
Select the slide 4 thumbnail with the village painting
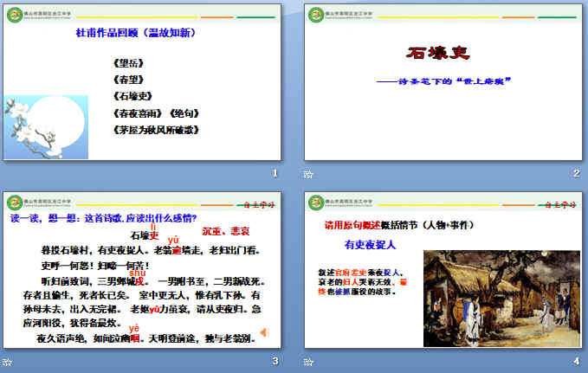[443, 272]
